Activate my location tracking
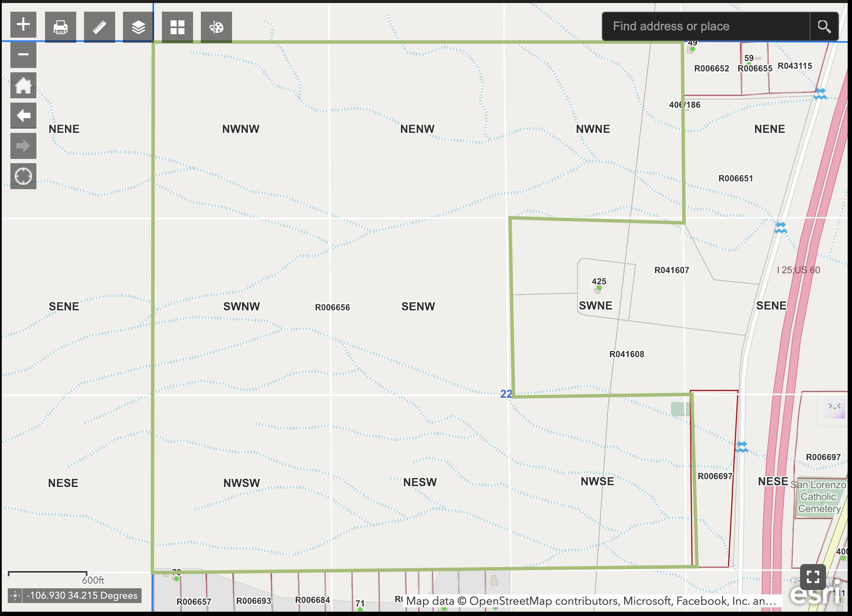The width and height of the screenshot is (852, 616). click(23, 175)
